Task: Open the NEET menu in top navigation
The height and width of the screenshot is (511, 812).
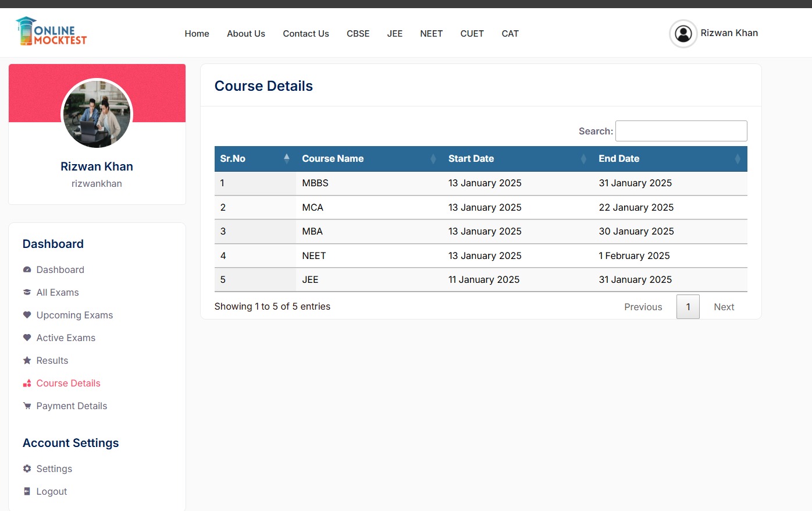Action: click(x=431, y=34)
